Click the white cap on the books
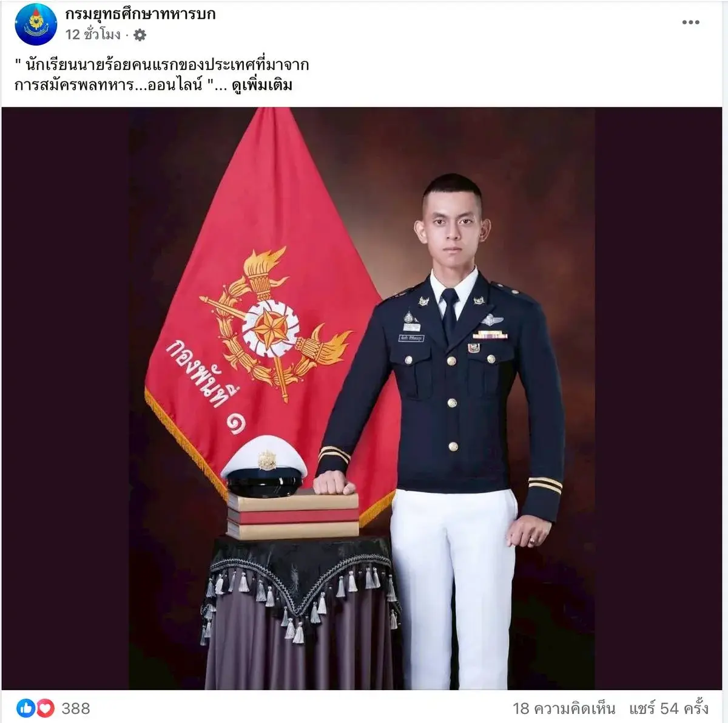The image size is (728, 723). 264,466
